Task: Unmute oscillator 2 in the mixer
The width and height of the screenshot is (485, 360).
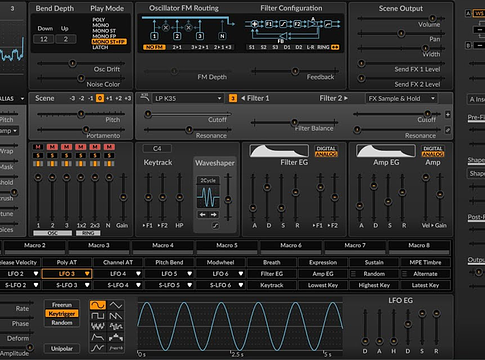Action: point(52,147)
